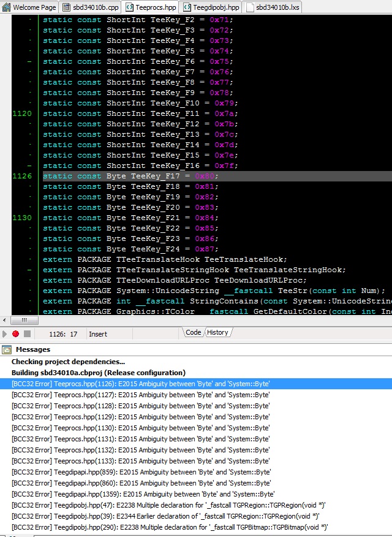392x537 pixels.
Task: Select the Code view tab
Action: tap(193, 332)
